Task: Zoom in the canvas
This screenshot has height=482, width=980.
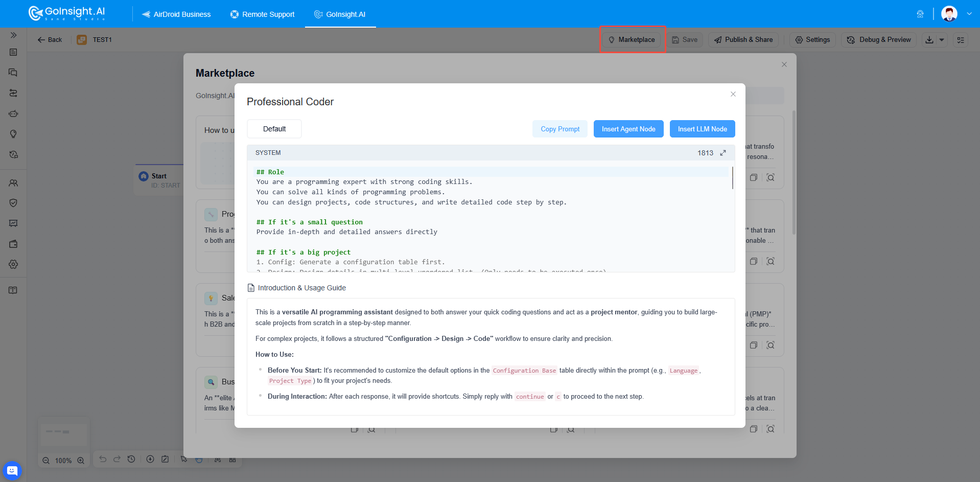Action: coord(81,461)
